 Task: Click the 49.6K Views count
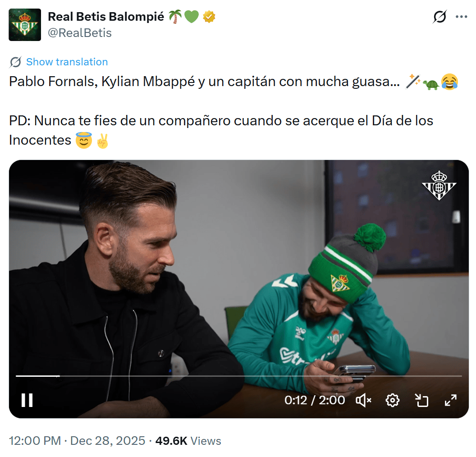[x=188, y=441]
